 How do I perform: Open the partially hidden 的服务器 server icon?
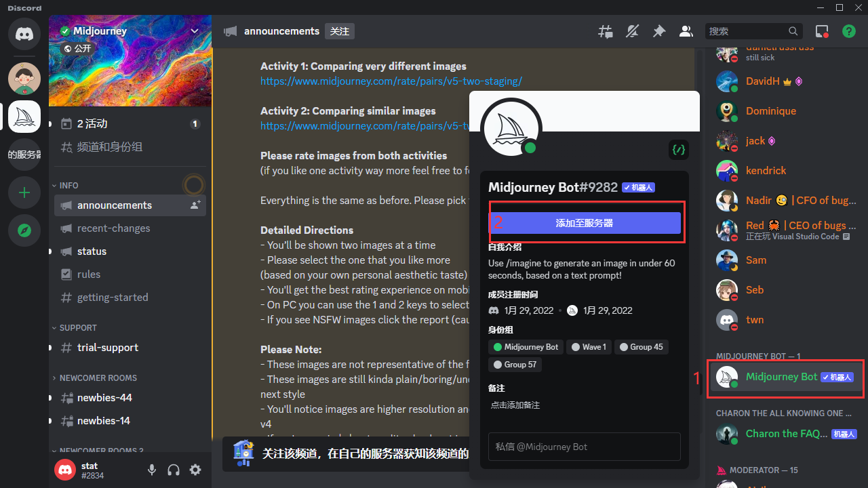[24, 155]
